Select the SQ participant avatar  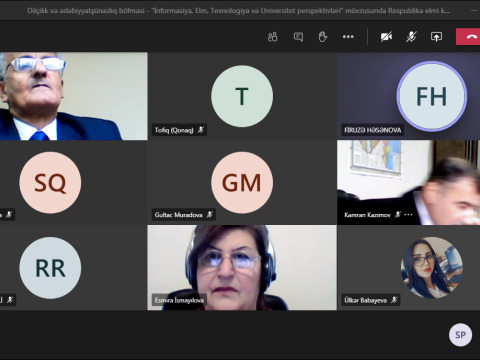click(50, 183)
